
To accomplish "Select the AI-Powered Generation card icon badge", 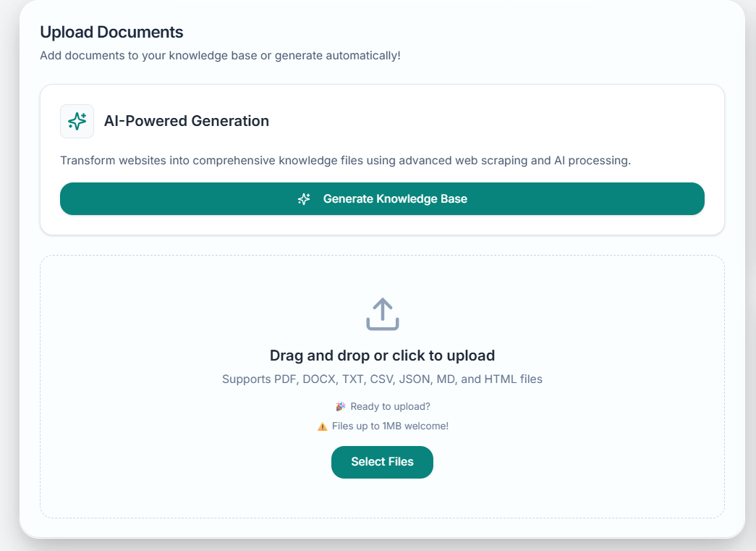I will 77,121.
